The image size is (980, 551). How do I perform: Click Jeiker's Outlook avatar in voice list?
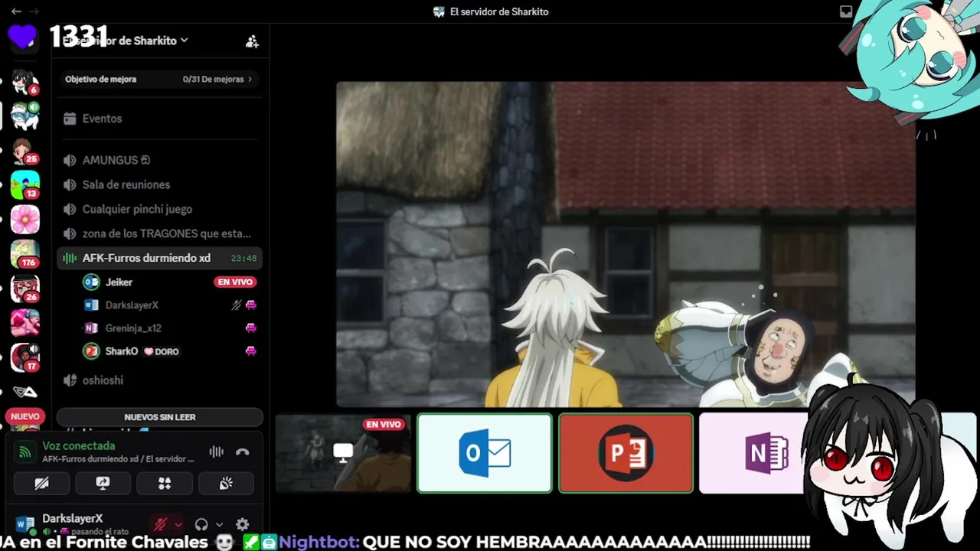coord(91,282)
